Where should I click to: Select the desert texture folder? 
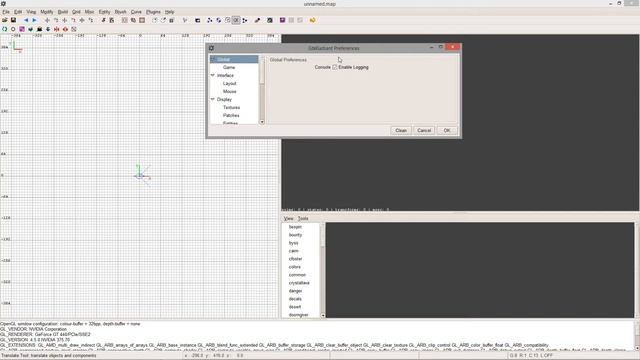coord(295,307)
